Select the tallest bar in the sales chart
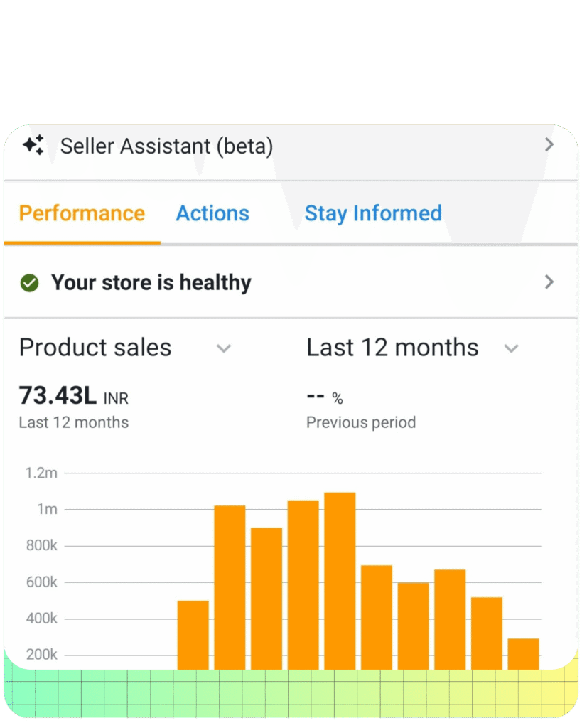This screenshot has height=728, width=582. point(340,580)
